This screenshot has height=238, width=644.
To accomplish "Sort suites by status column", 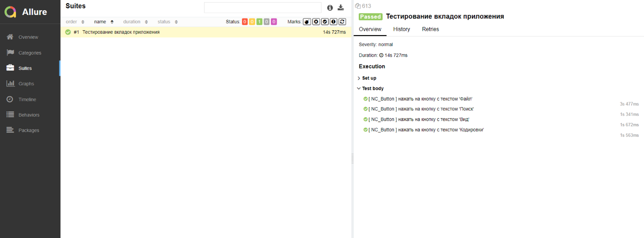I will click(168, 22).
